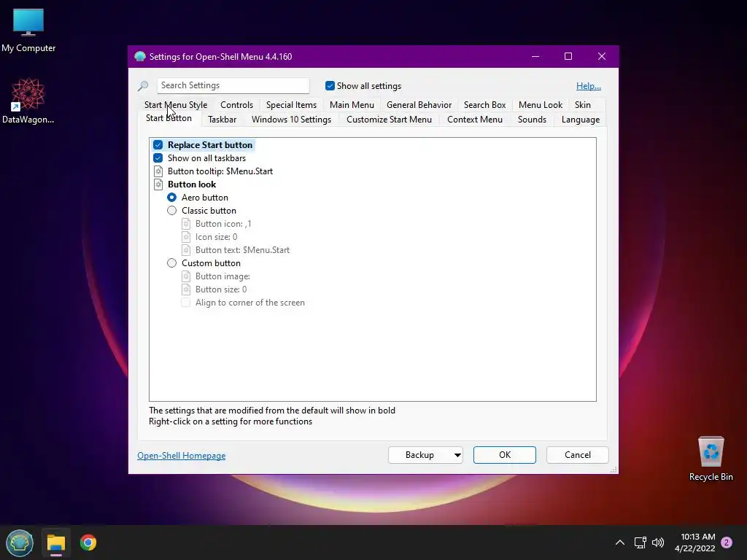
Task: Open the Main Menu tab
Action: tap(352, 105)
